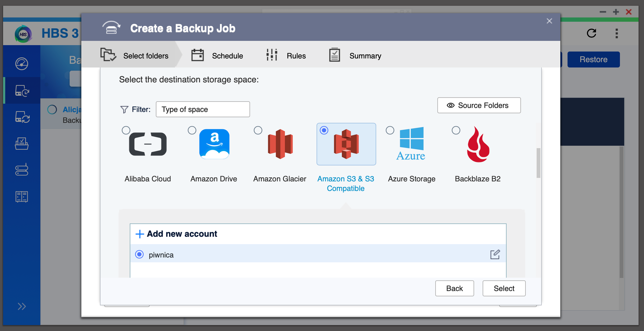
Task: Click the Amazon Drive label
Action: 214,179
